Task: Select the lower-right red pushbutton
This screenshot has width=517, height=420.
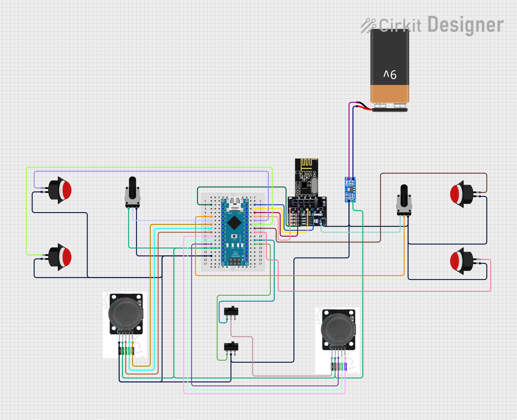Action: [x=462, y=261]
